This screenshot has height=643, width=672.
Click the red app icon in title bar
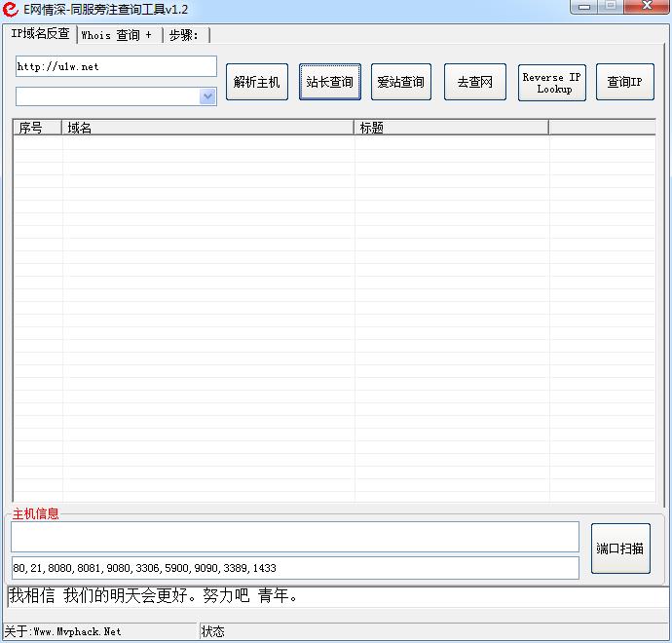(x=11, y=10)
